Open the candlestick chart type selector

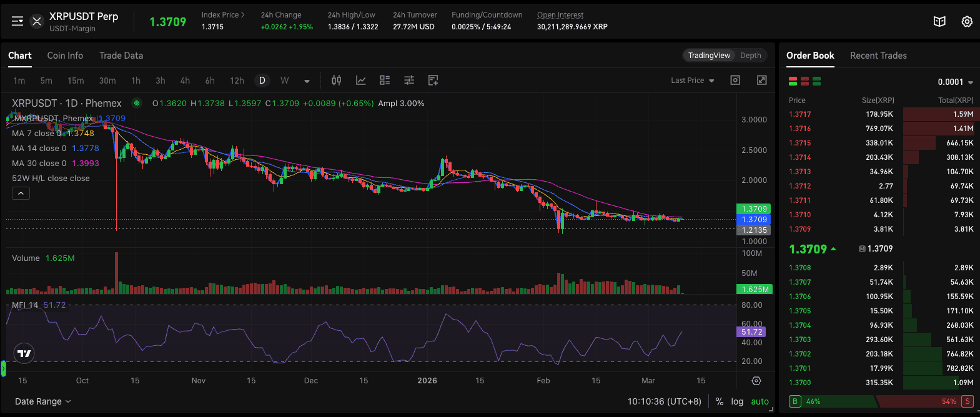coord(337,81)
